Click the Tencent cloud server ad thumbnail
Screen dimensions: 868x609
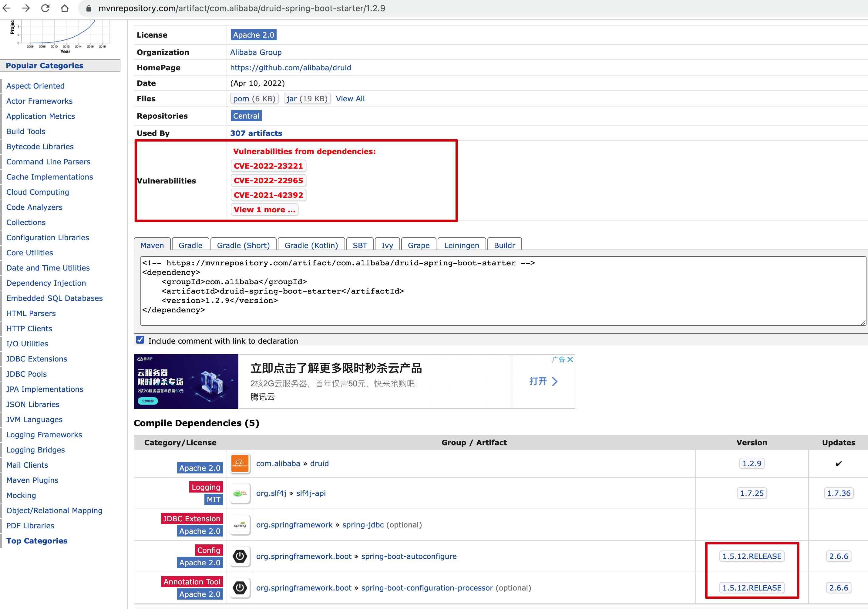[x=186, y=381]
